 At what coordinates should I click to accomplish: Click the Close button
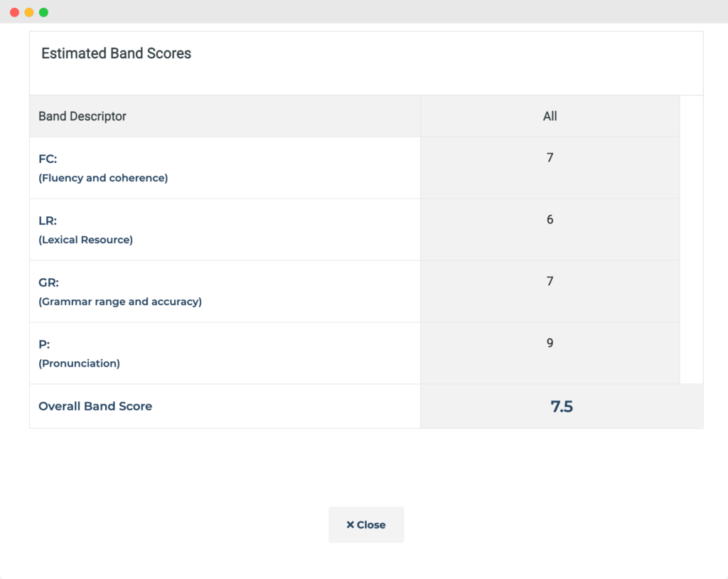[366, 525]
